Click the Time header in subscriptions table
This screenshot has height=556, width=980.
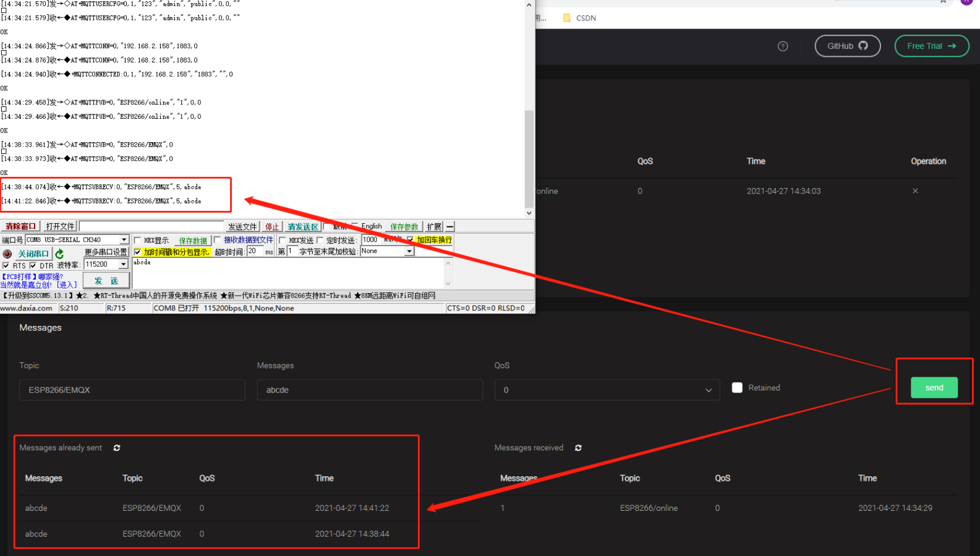tap(756, 161)
